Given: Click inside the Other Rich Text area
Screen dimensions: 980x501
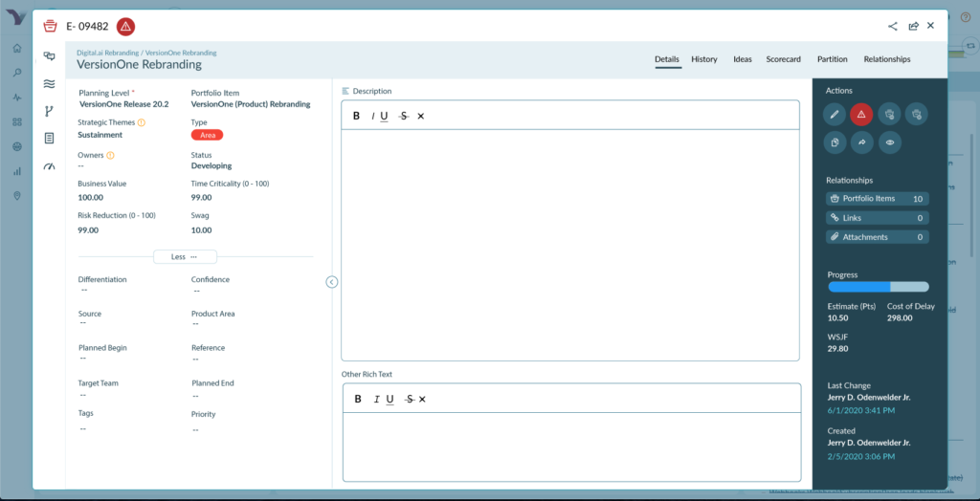Looking at the screenshot, I should (x=572, y=447).
